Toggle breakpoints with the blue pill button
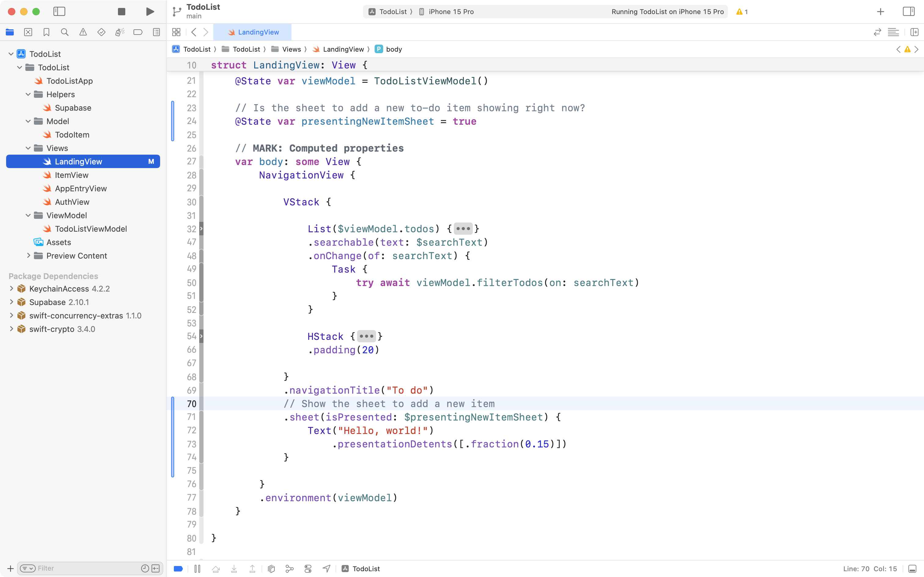Image resolution: width=924 pixels, height=577 pixels. [x=178, y=568]
